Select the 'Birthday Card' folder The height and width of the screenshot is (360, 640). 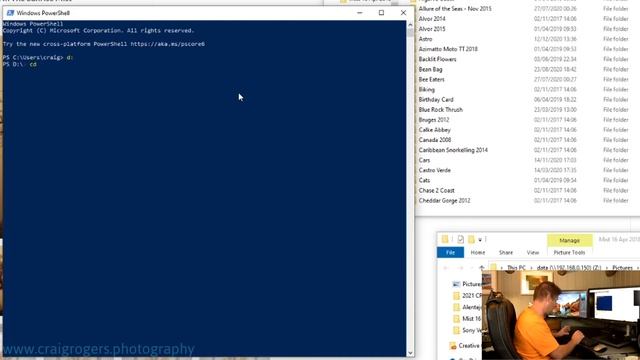tap(436, 100)
